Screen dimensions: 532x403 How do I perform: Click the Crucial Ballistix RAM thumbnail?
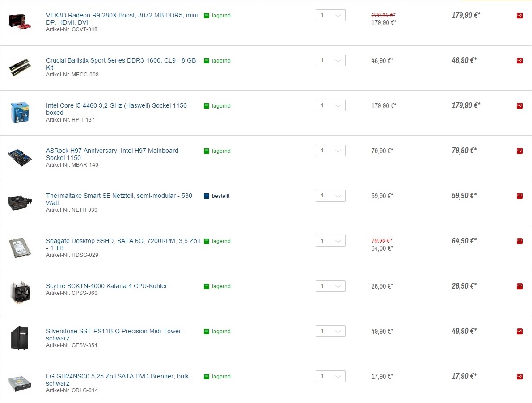point(20,67)
